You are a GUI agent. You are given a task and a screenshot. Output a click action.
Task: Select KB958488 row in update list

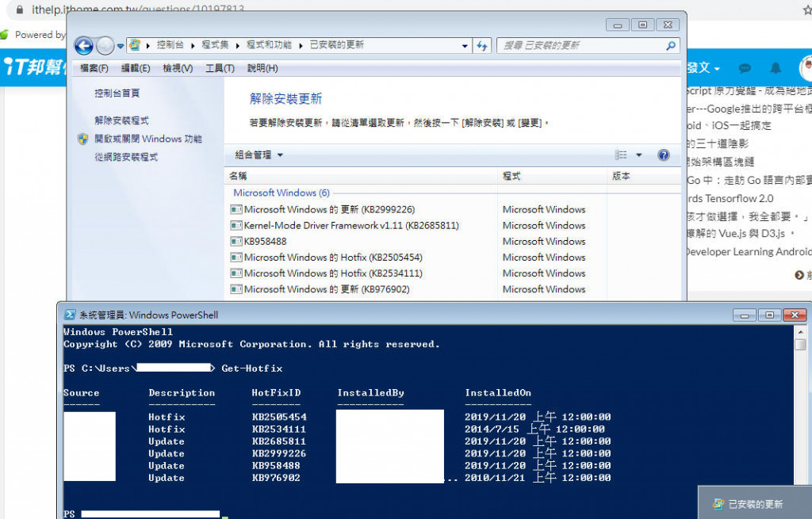453,242
